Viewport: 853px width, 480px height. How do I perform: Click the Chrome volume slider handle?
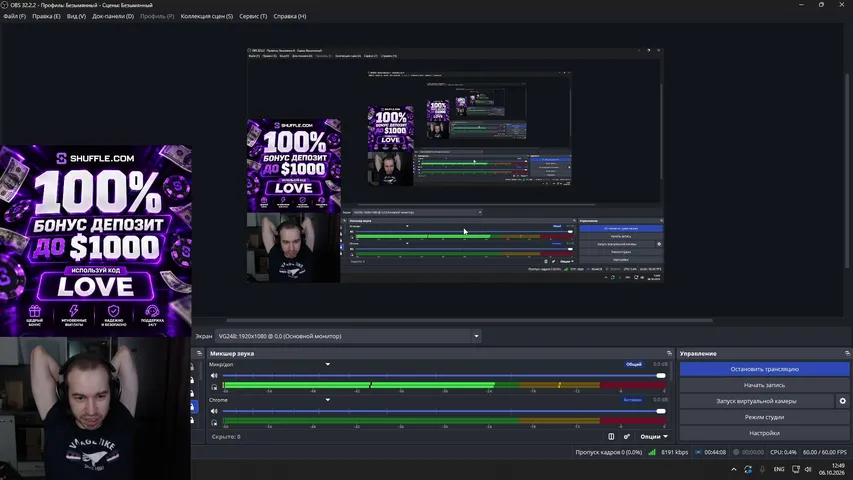(661, 411)
